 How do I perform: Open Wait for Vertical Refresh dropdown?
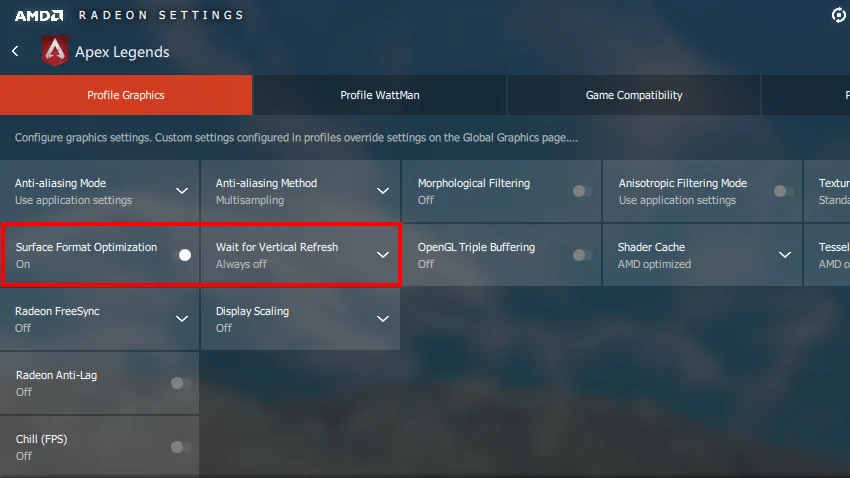pos(383,255)
